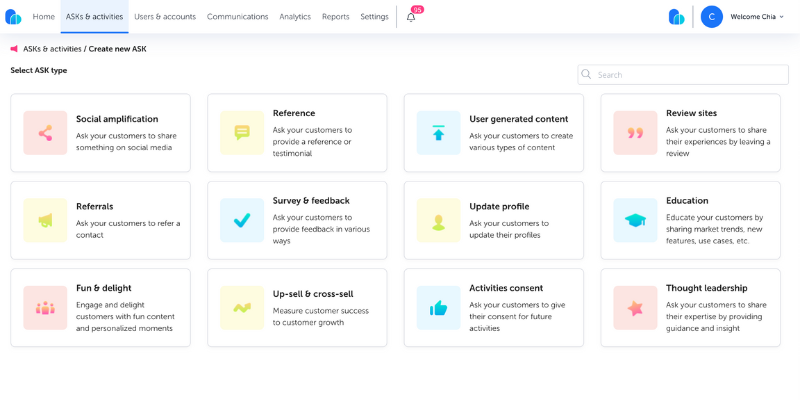Click the Thought leadership star icon
The width and height of the screenshot is (800, 400).
click(x=635, y=308)
